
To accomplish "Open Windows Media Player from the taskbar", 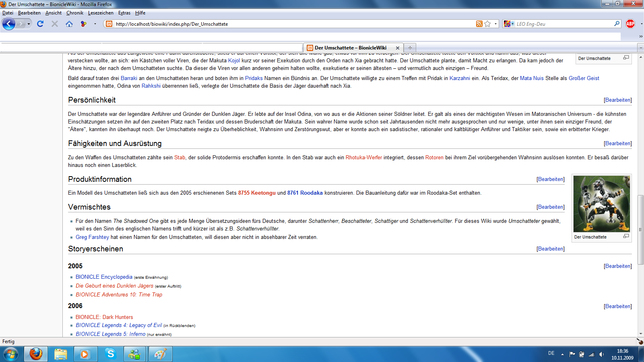I will click(x=85, y=354).
